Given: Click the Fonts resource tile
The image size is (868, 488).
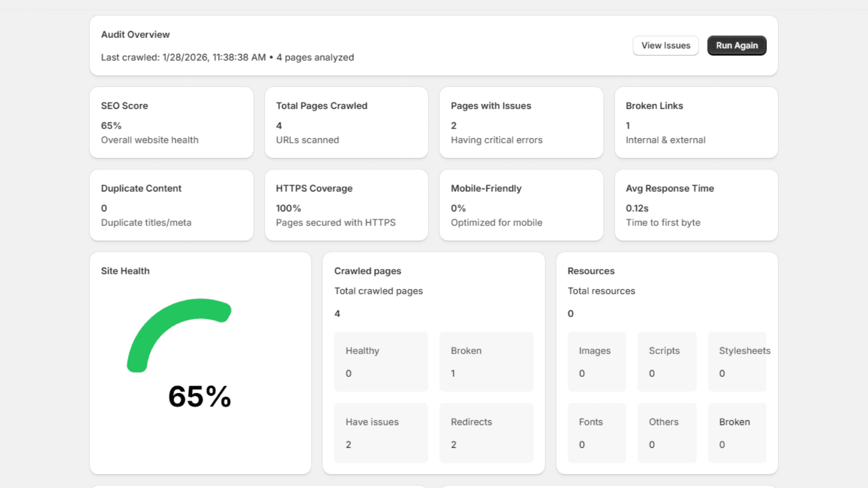Looking at the screenshot, I should point(597,433).
